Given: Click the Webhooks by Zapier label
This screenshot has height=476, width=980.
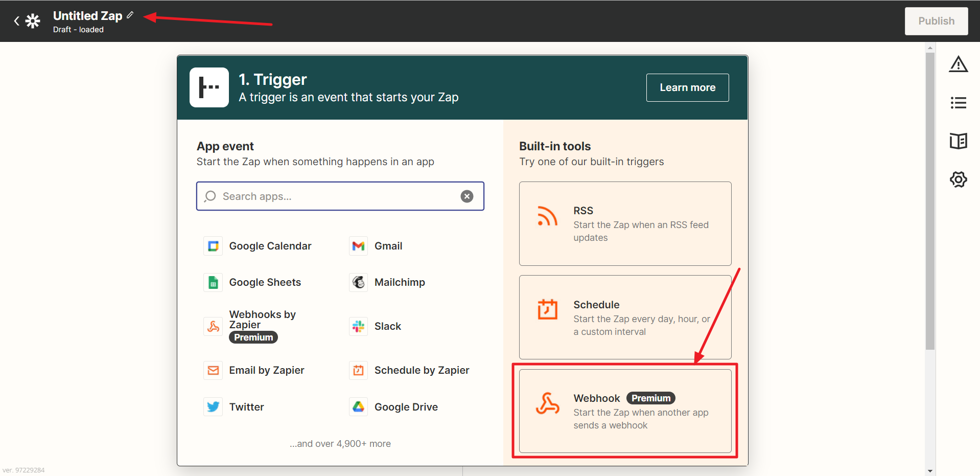Looking at the screenshot, I should coord(263,320).
